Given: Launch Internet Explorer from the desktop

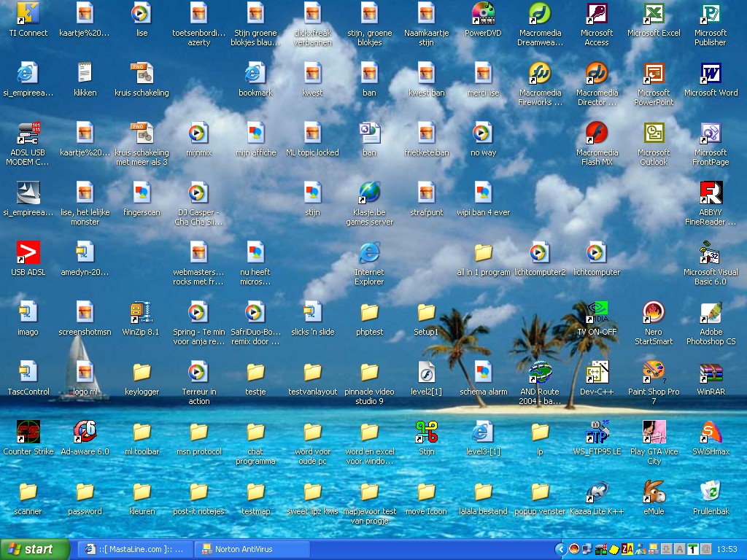Looking at the screenshot, I should [x=369, y=254].
